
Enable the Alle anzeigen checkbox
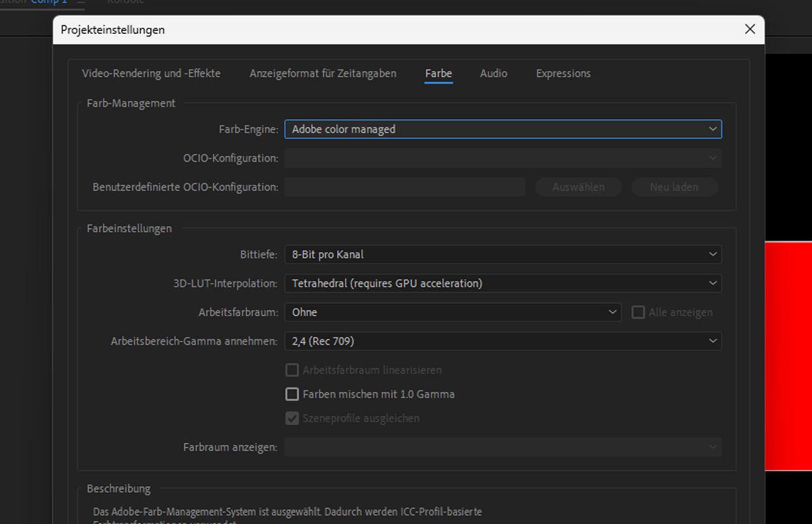pyautogui.click(x=637, y=312)
